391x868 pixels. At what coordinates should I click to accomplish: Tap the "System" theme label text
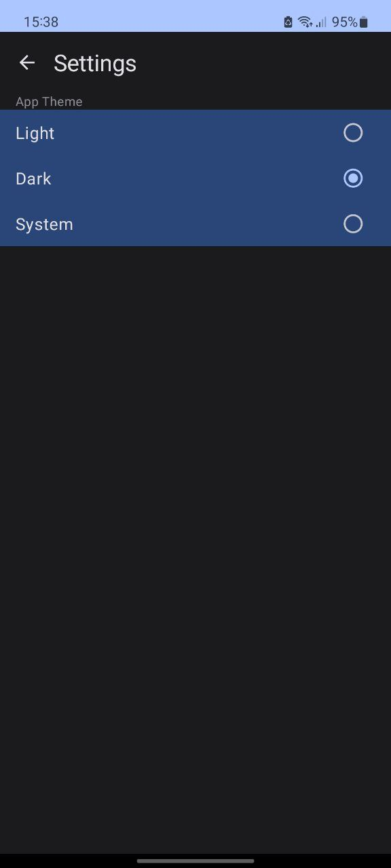click(44, 224)
